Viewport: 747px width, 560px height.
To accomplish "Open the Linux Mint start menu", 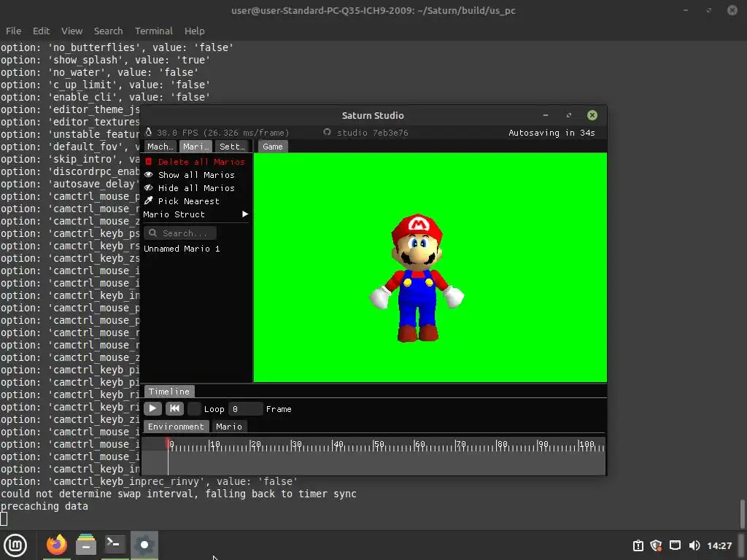I will tap(16, 545).
